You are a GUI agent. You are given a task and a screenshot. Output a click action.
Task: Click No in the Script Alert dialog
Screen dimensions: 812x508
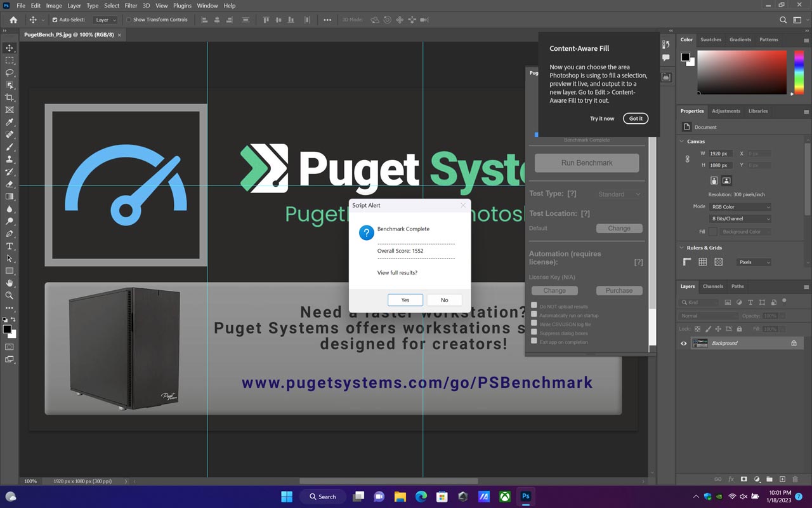click(444, 300)
